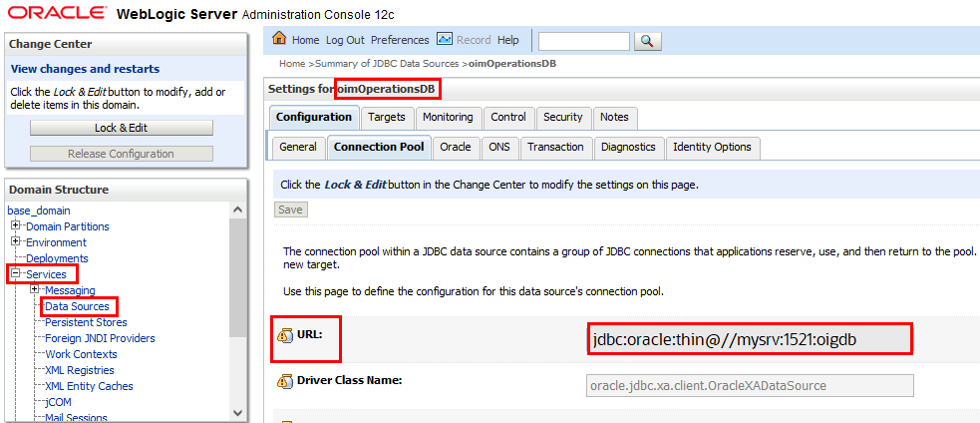Select Domain Partitions in the tree
Screen dimensions: 980x423
click(68, 226)
